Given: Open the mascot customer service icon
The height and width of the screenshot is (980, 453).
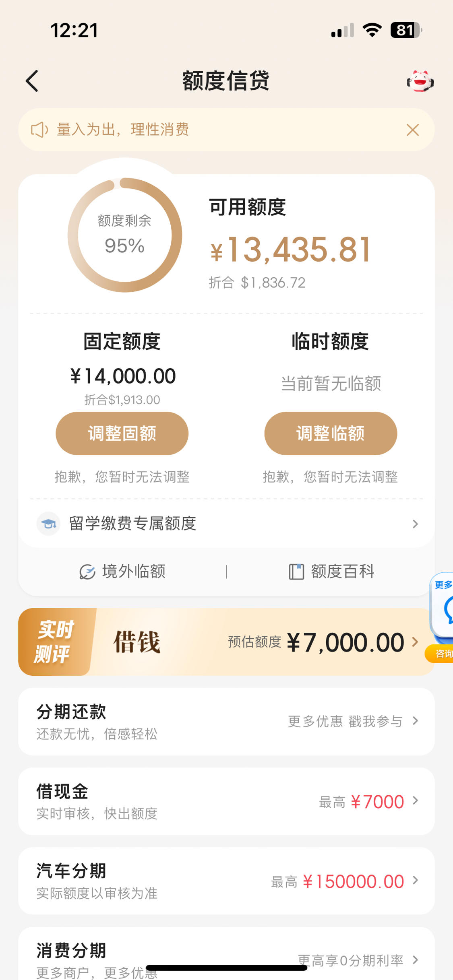Looking at the screenshot, I should (x=420, y=81).
